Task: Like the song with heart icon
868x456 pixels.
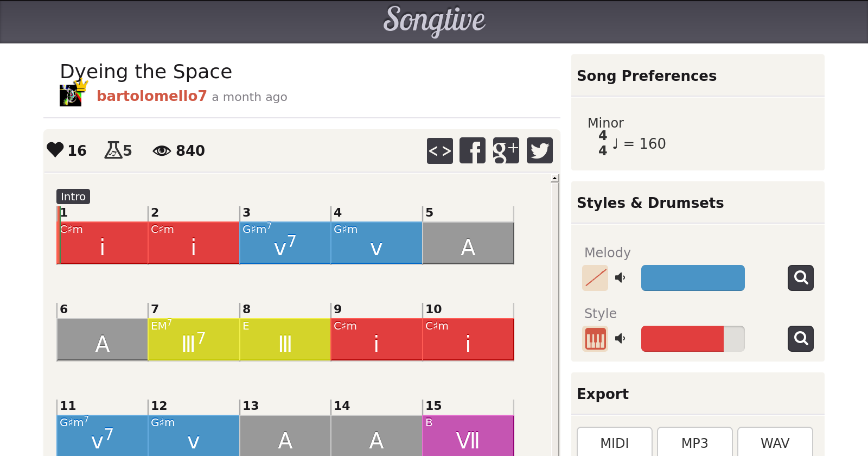Action: tap(55, 150)
